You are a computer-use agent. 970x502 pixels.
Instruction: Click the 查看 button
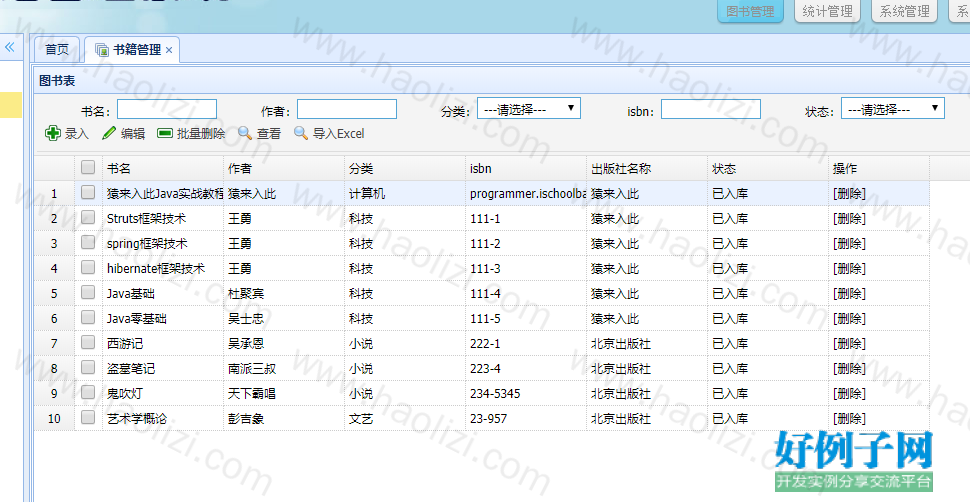point(260,133)
